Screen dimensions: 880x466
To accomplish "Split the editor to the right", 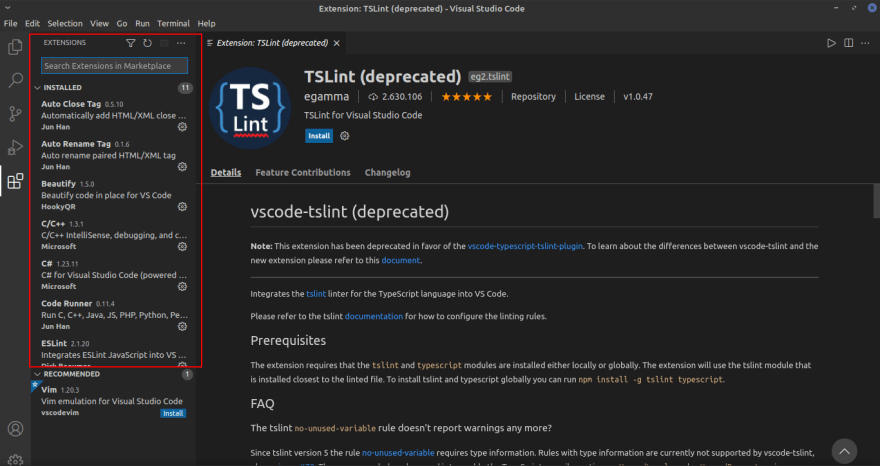I will (849, 43).
